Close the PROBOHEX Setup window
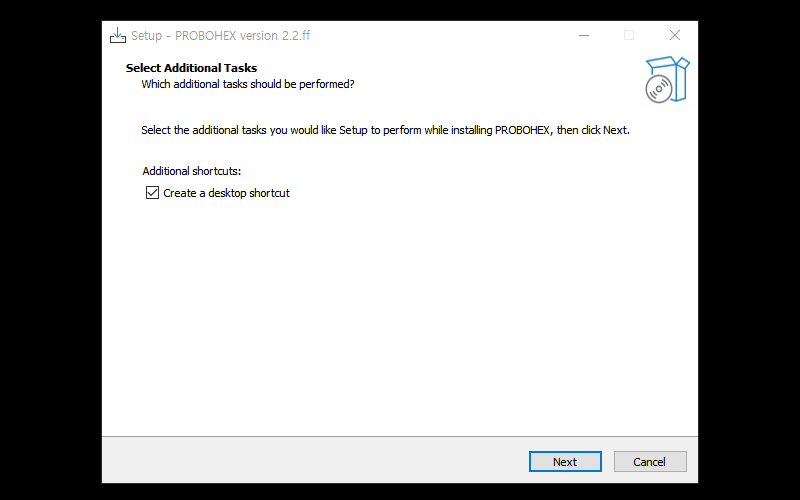The width and height of the screenshot is (800, 500). (674, 35)
